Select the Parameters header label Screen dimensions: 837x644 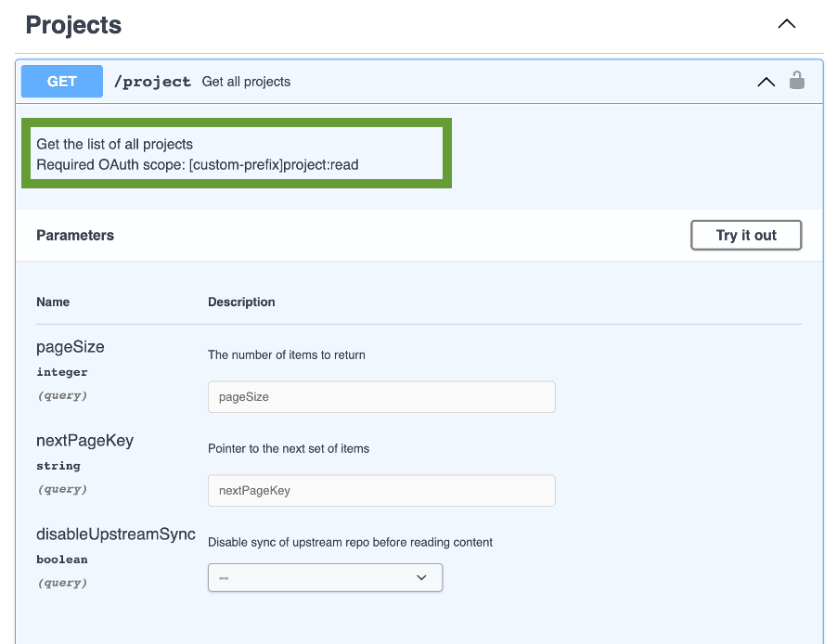(x=74, y=235)
